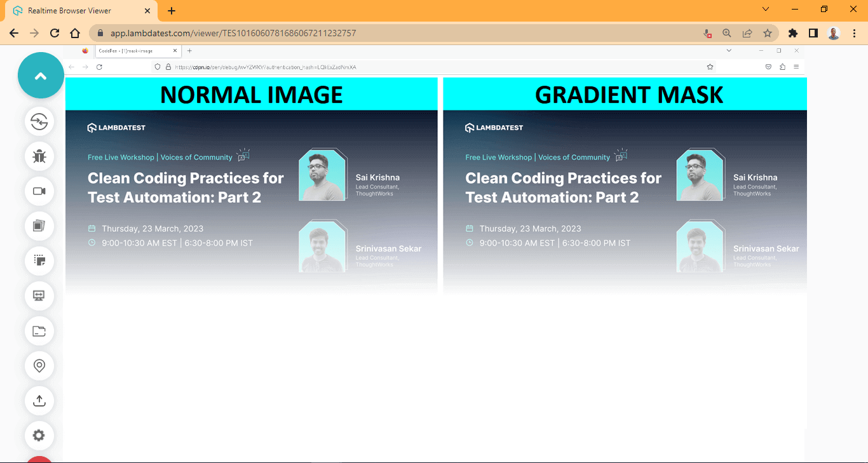This screenshot has height=463, width=868.
Task: Select the region screenshot tool in sidebar
Action: pos(39,260)
